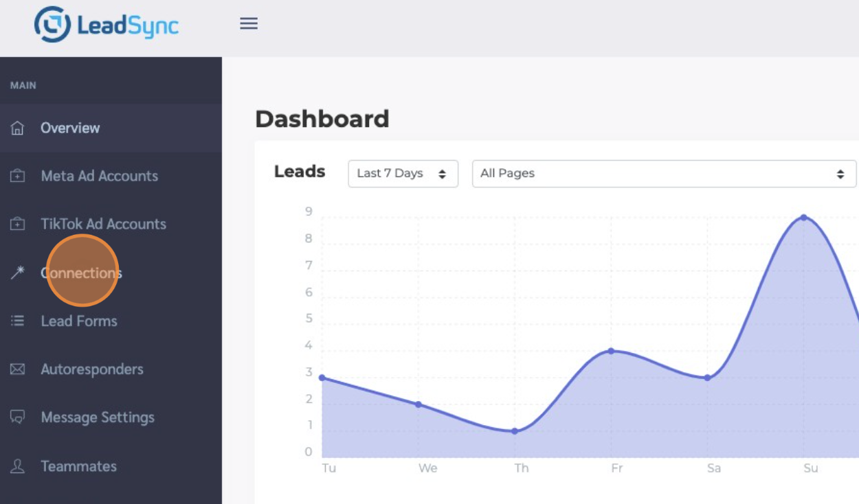Open the Connections menu item

point(81,273)
